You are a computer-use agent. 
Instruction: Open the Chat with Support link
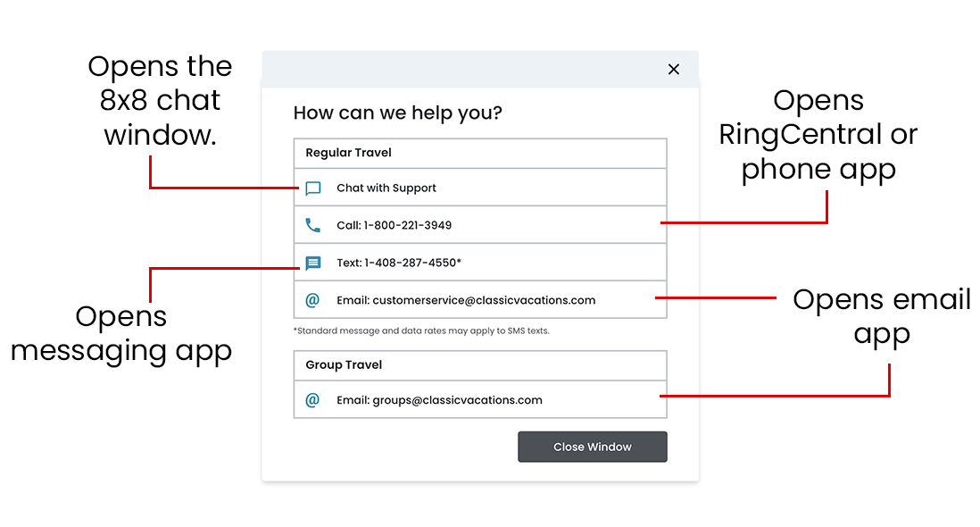386,188
